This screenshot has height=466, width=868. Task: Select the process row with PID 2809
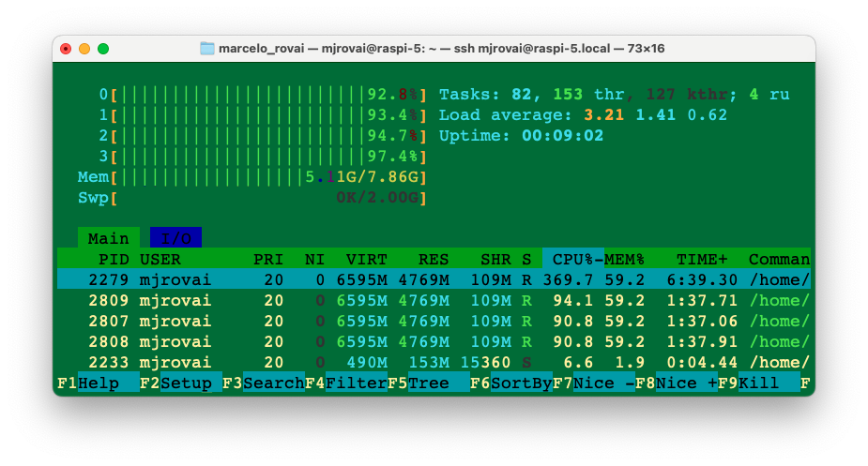click(433, 300)
